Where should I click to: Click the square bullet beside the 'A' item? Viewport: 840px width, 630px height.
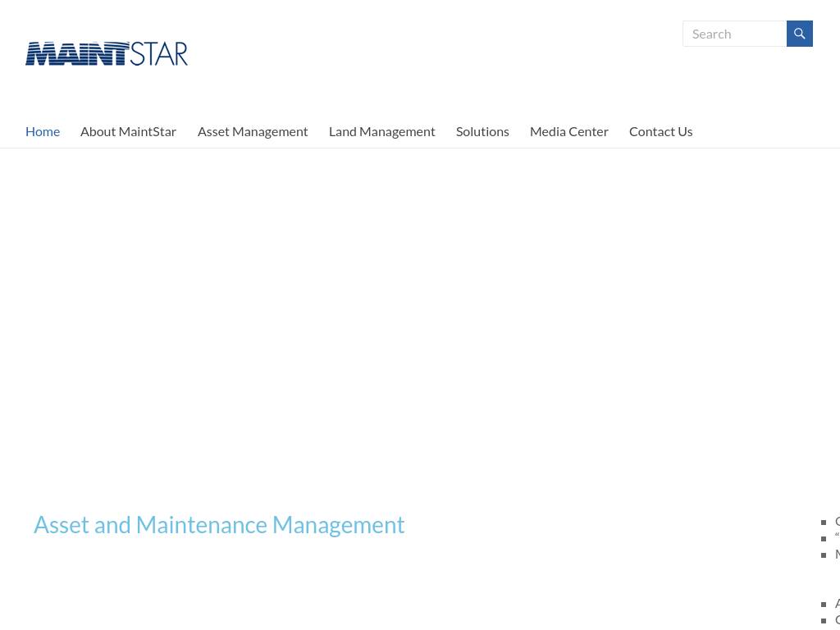tap(824, 605)
